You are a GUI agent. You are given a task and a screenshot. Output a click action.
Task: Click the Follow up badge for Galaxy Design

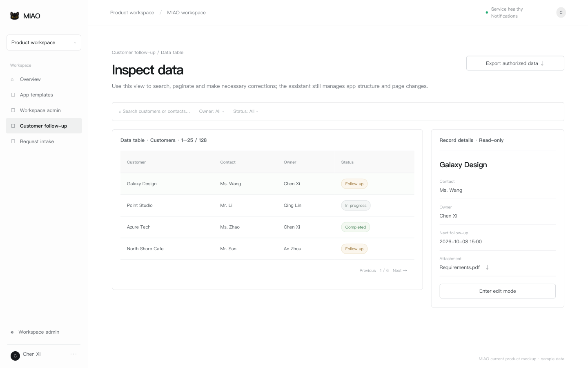(354, 184)
